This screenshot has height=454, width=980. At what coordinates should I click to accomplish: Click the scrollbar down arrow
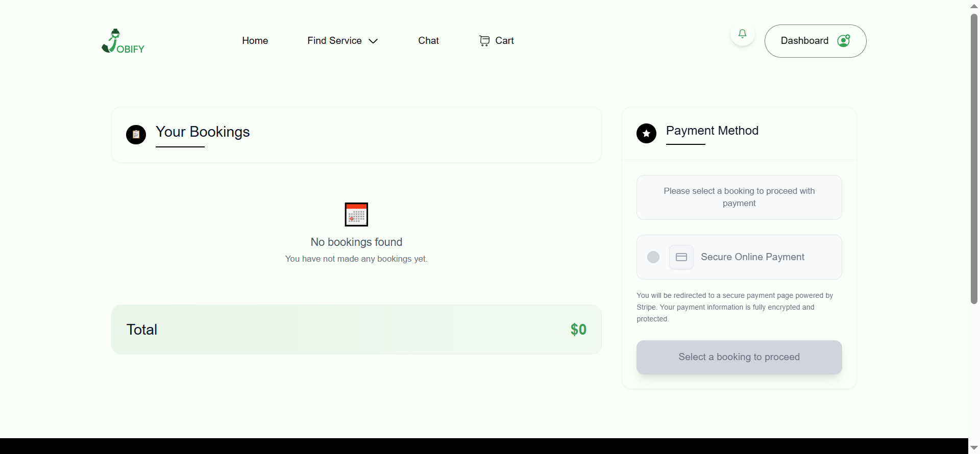click(x=974, y=448)
